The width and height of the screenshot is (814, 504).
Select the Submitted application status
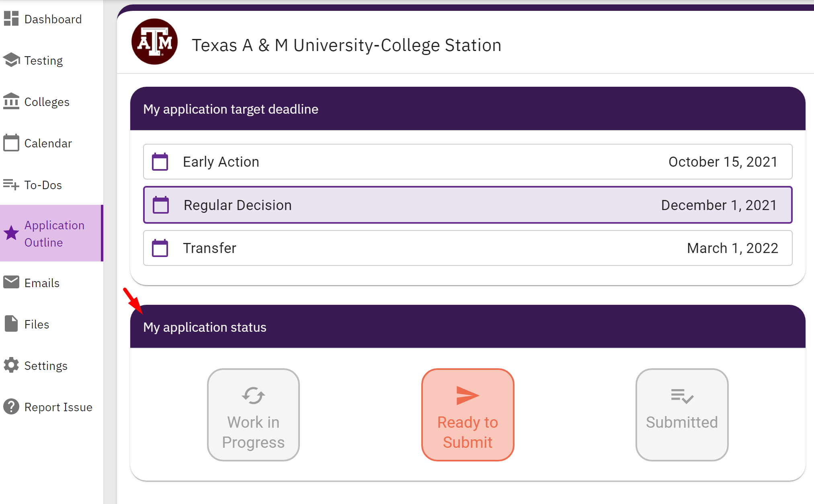pos(681,414)
